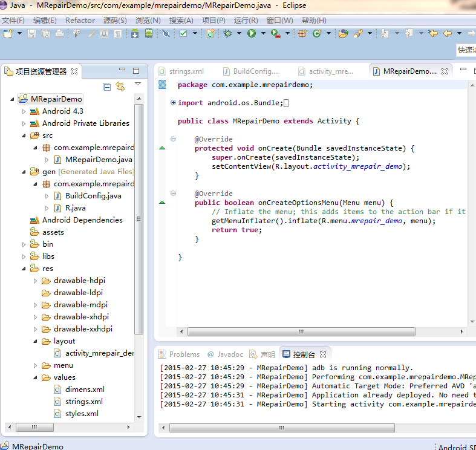Switch to the 声明 tab

tap(262, 354)
